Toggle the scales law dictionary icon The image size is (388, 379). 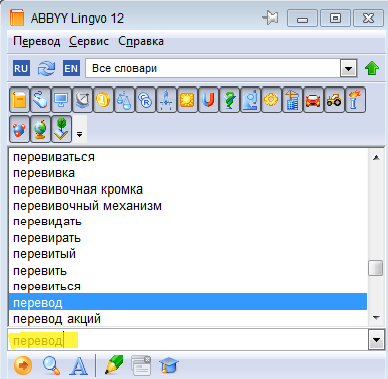coord(124,99)
